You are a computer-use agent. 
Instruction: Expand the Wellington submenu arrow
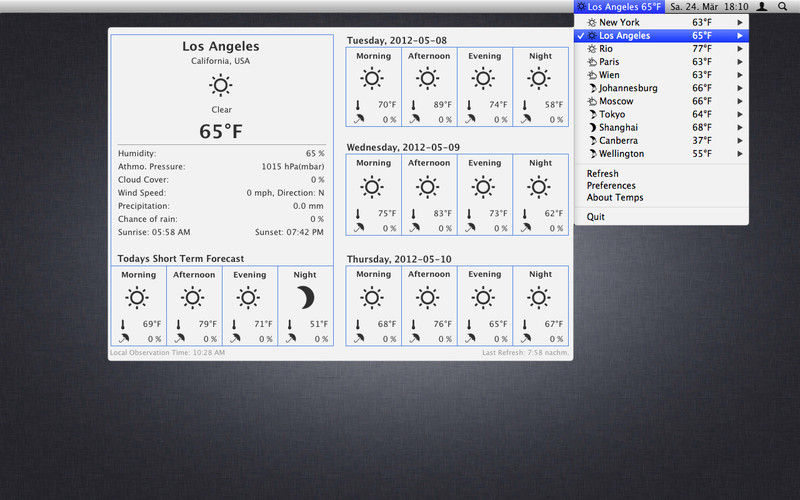tap(740, 154)
